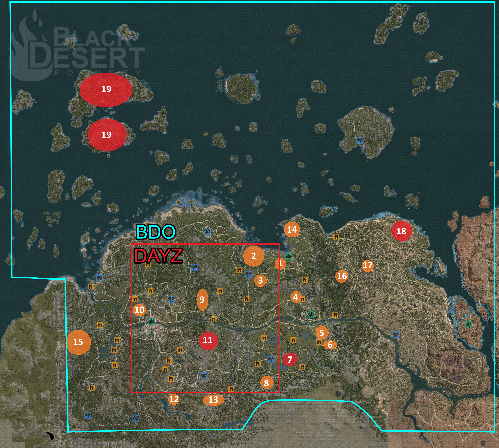499x448 pixels.
Task: Click the cyan BDO label
Action: 156,232
